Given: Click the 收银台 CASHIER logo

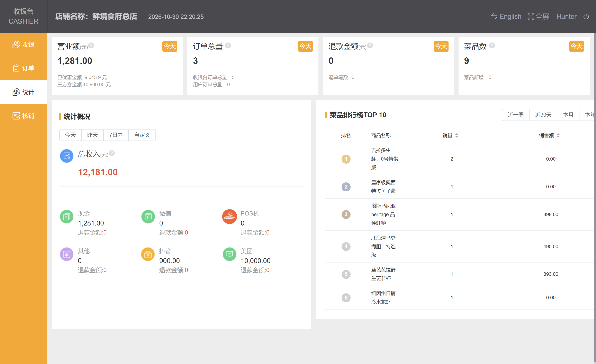Looking at the screenshot, I should (24, 16).
